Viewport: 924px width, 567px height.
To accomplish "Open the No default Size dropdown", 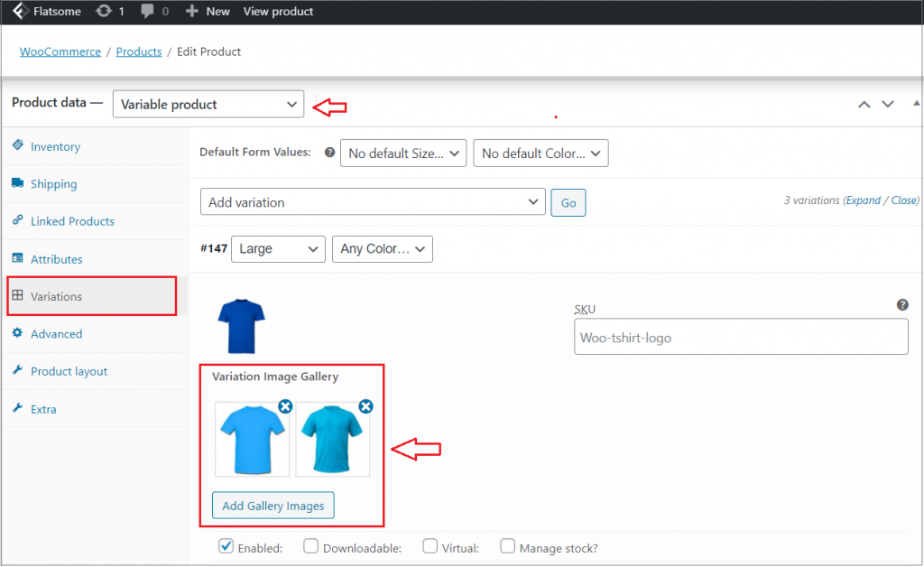I will click(x=403, y=153).
